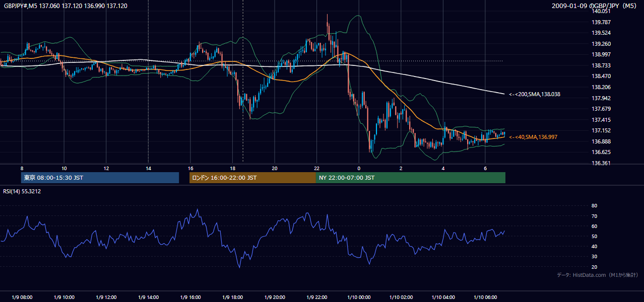This screenshot has width=644, height=302.
Task: Click hour label 12 below price chart
Action: (x=106, y=168)
